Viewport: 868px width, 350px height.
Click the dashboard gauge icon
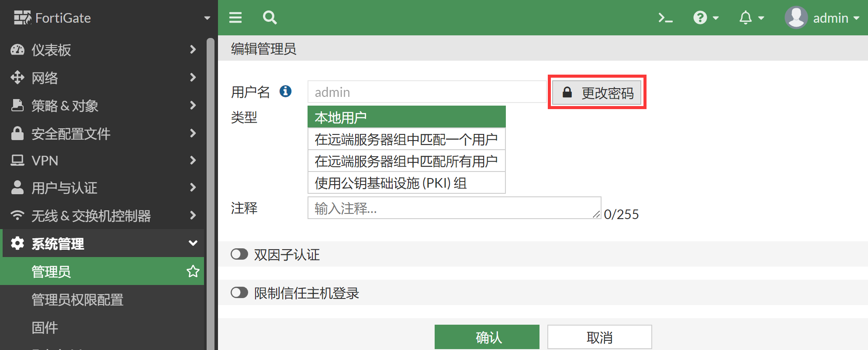(x=17, y=50)
